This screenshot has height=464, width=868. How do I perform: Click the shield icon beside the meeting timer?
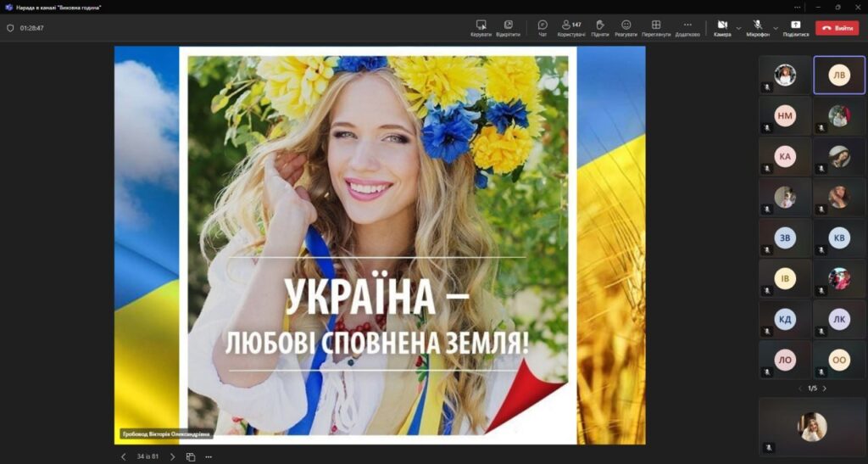tap(10, 28)
